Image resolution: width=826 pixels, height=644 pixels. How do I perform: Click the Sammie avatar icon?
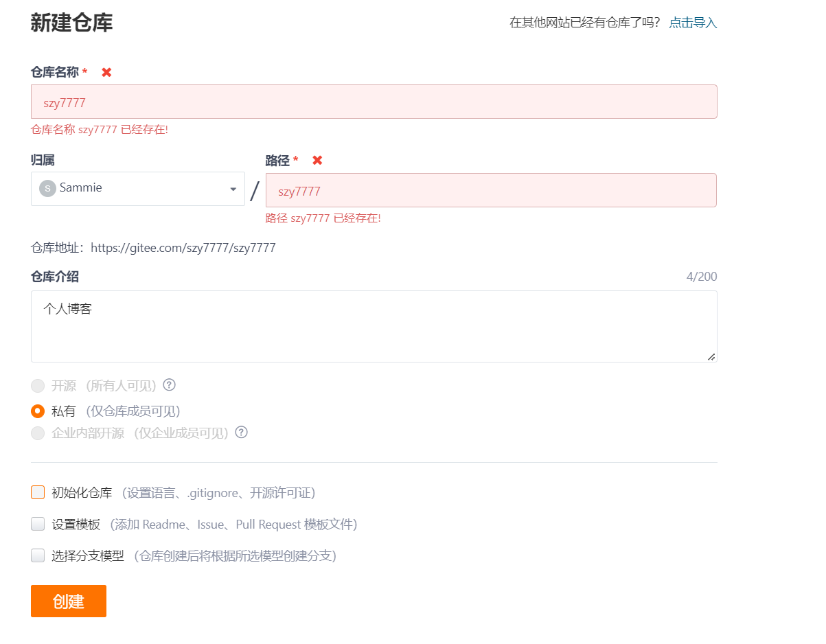tap(47, 188)
